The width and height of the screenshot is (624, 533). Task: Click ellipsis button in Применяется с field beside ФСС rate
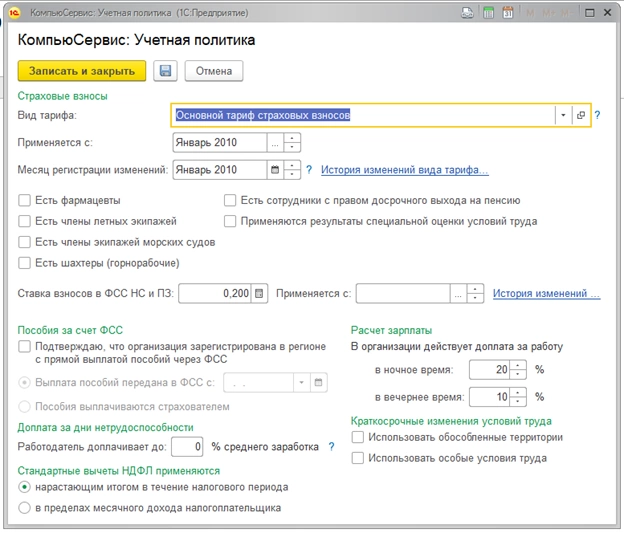458,293
